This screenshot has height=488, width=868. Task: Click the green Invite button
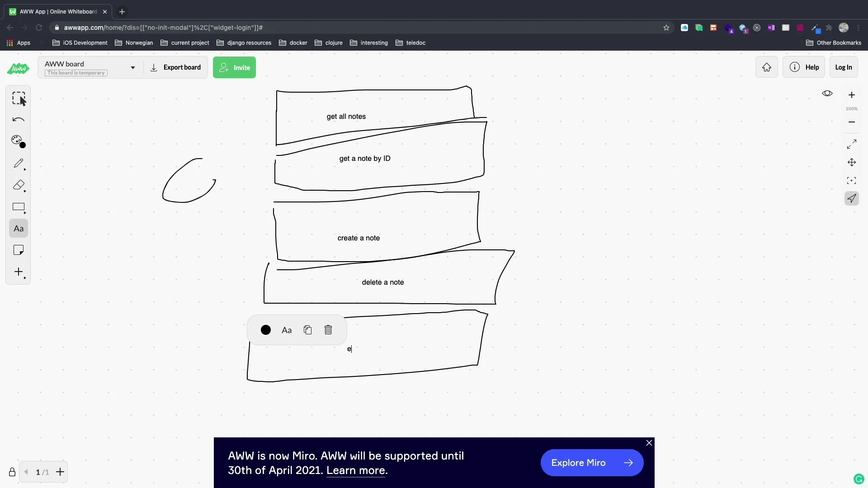click(234, 67)
